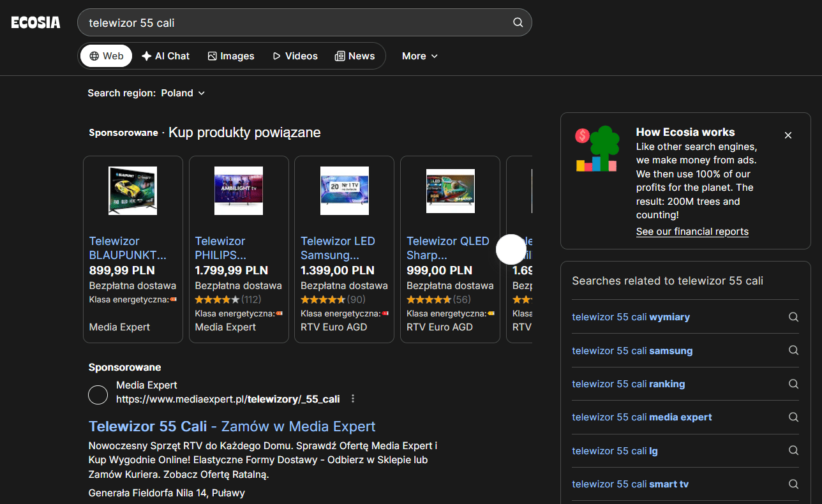The image size is (822, 504).
Task: Click magnifier icon beside smart tv suggestion
Action: (x=793, y=484)
